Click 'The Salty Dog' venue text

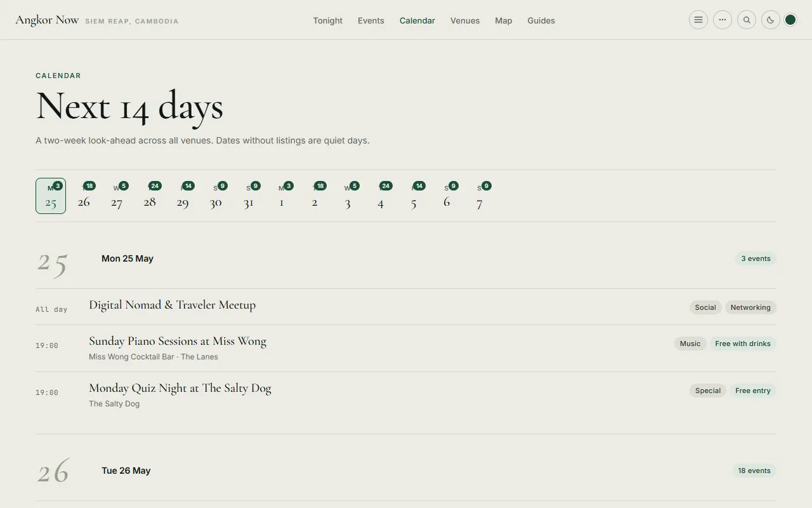point(114,404)
